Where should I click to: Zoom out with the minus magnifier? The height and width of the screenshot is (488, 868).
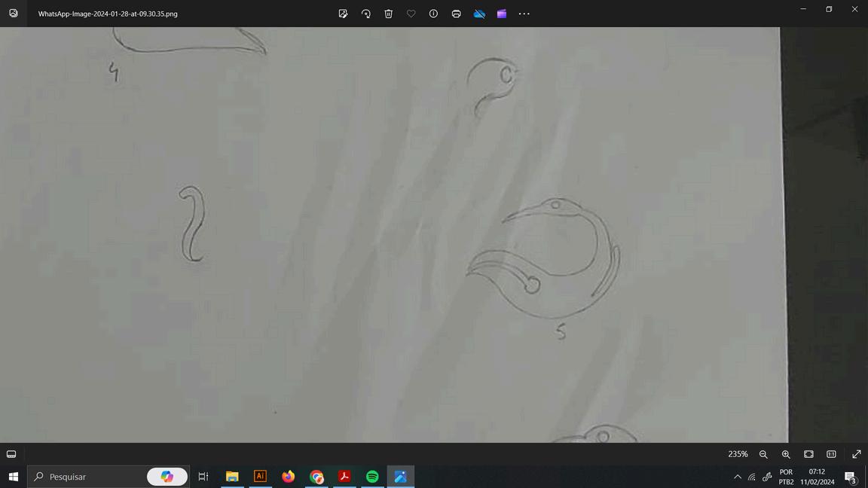[x=763, y=454]
